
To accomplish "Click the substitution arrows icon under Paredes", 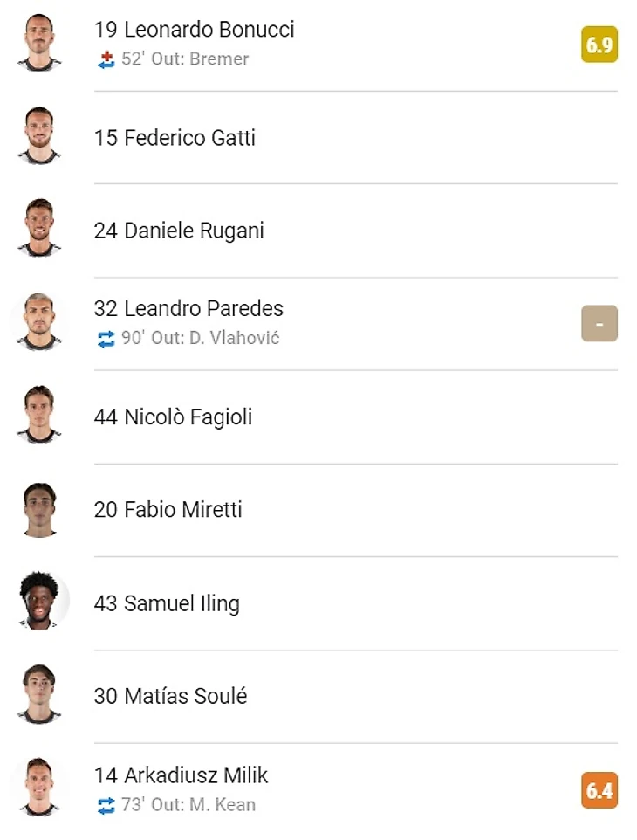I will 106,340.
